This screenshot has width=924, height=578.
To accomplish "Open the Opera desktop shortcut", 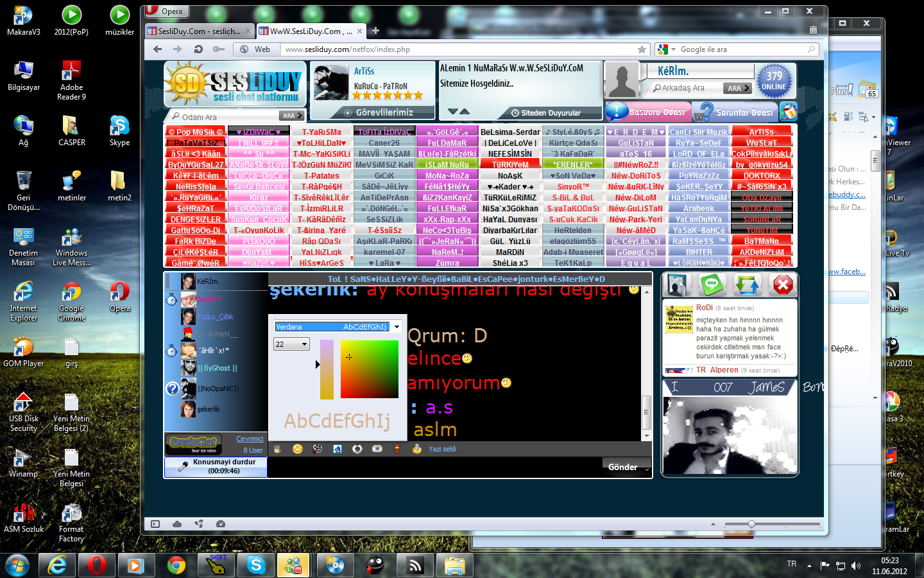I will pyautogui.click(x=119, y=297).
